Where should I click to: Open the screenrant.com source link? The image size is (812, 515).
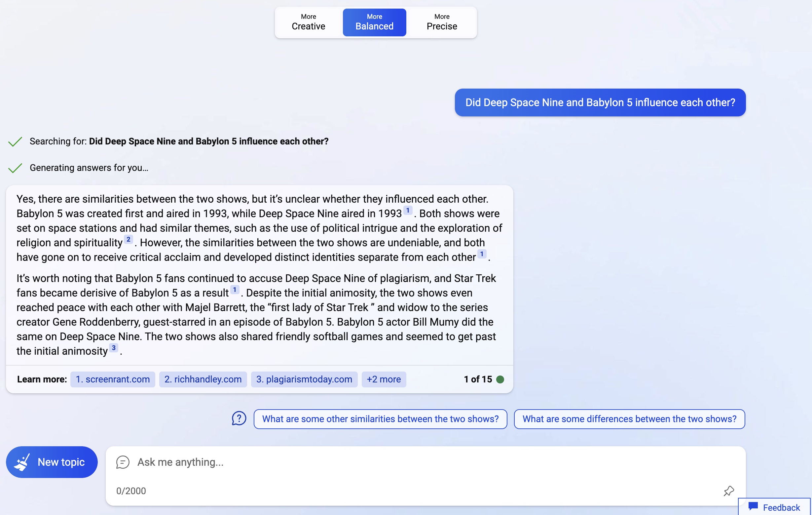(x=112, y=379)
